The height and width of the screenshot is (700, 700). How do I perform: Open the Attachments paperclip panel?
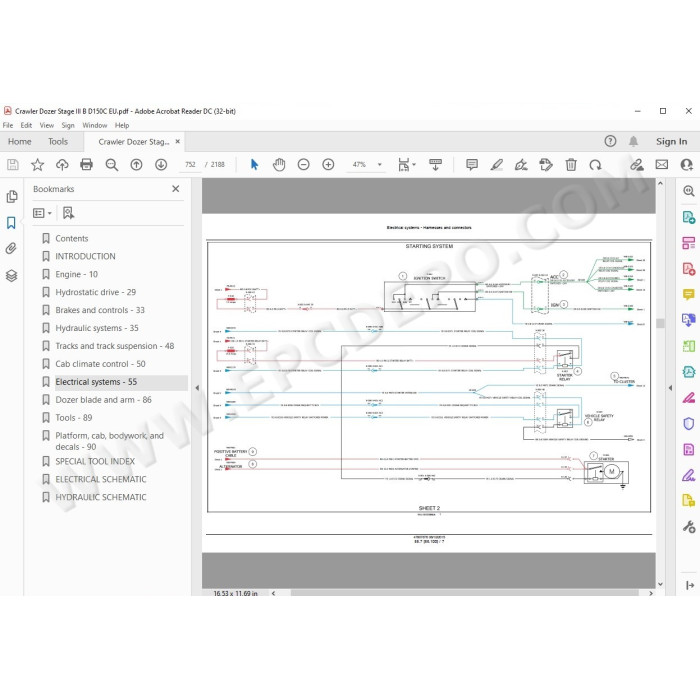(12, 249)
